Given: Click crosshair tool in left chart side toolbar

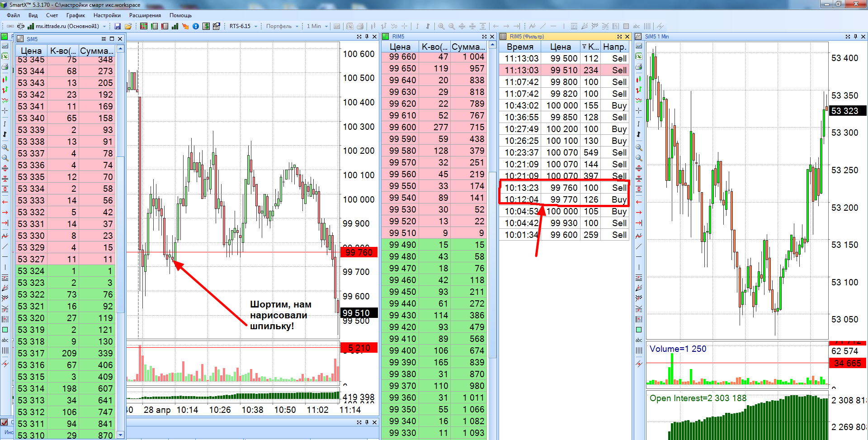Looking at the screenshot, I should [x=5, y=110].
